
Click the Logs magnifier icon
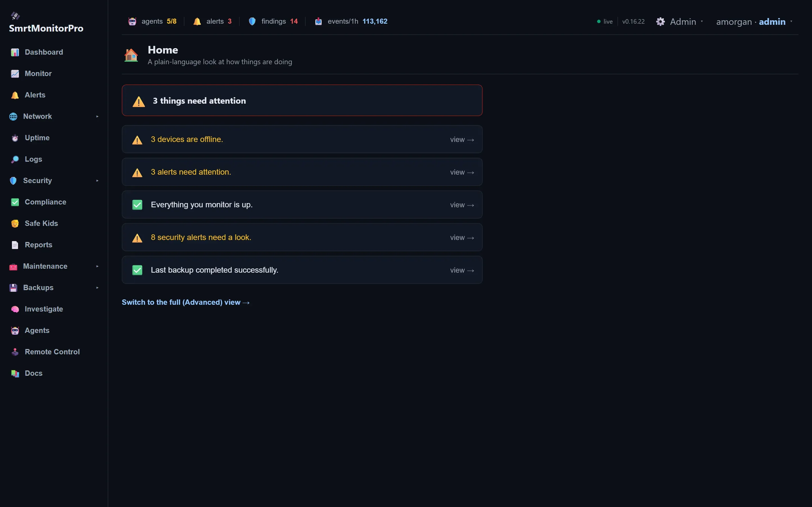(x=15, y=160)
